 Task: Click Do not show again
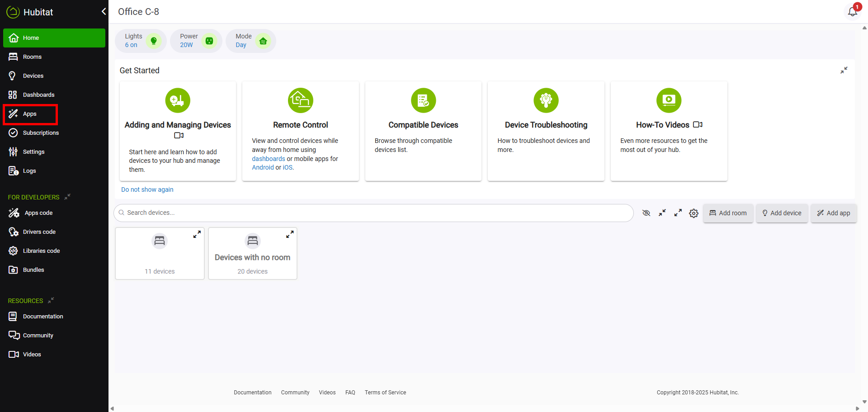(147, 189)
